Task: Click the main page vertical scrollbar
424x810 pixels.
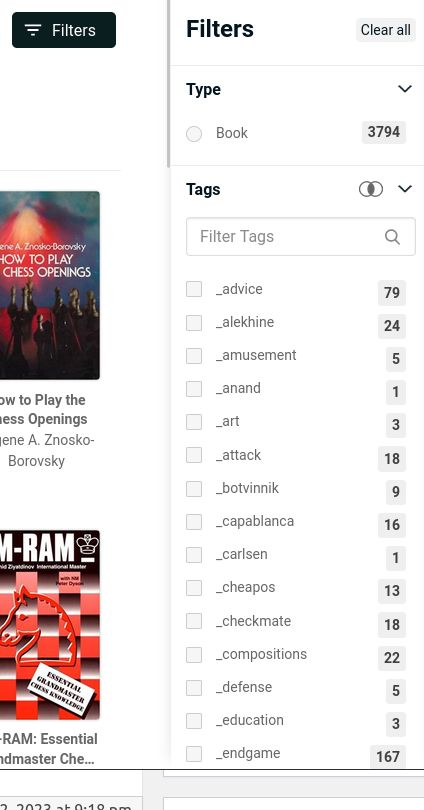Action: click(168, 84)
